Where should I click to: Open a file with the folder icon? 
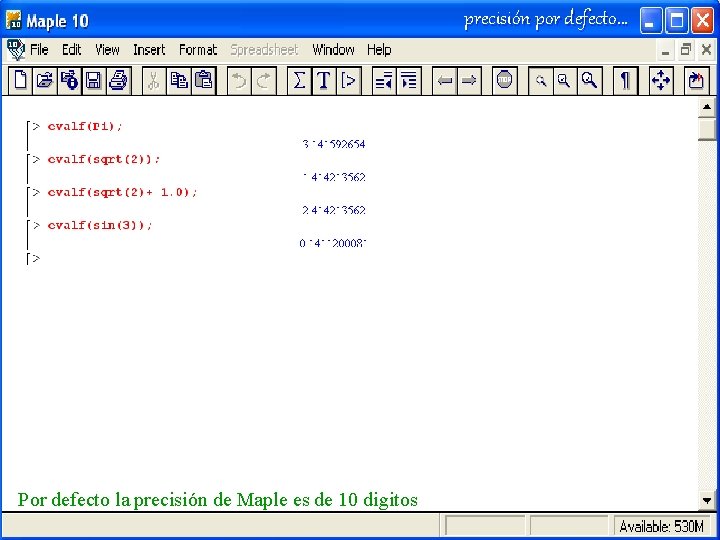pyautogui.click(x=45, y=81)
